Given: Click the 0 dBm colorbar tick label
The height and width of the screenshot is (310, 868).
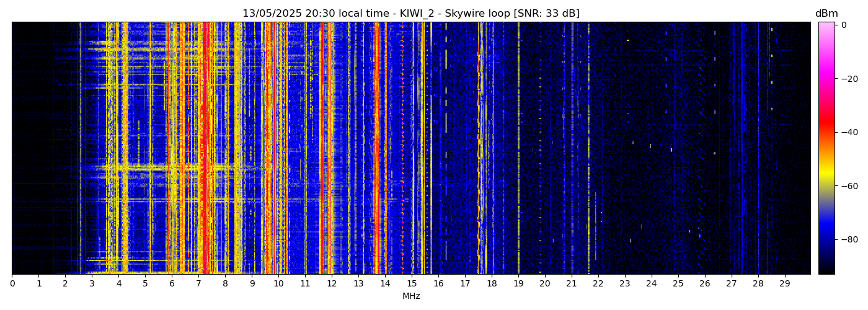Looking at the screenshot, I should [844, 25].
